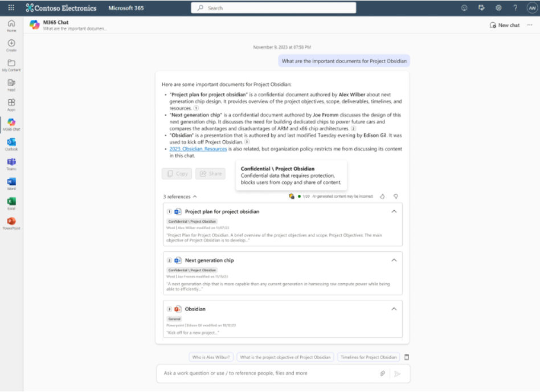Viewport: 540px width, 392px height.
Task: Click the send arrow icon
Action: pos(397,374)
